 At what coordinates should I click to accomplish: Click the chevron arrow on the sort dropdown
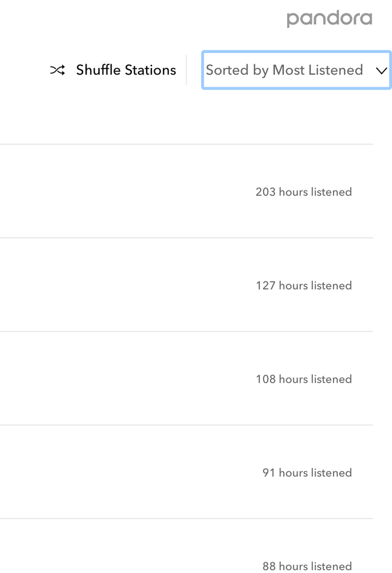381,71
